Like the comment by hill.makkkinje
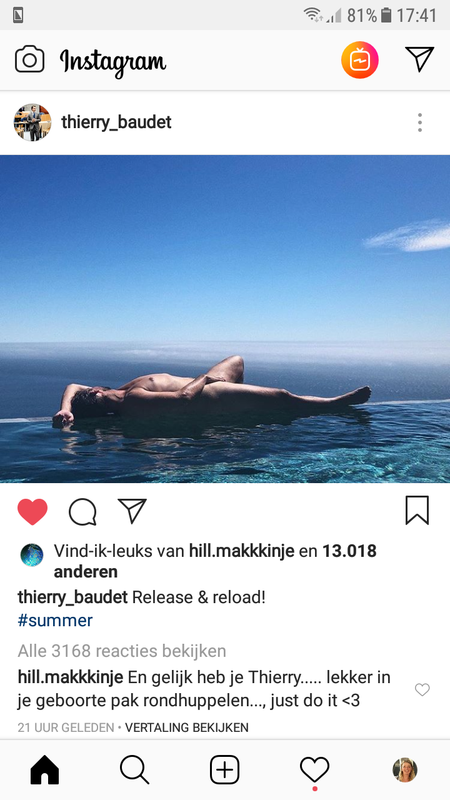 click(x=422, y=690)
